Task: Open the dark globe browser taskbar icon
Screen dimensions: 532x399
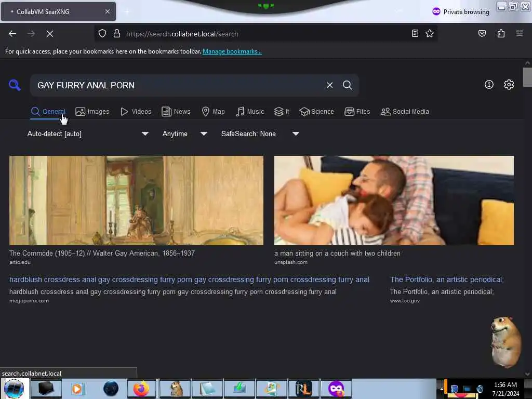Action: click(x=111, y=389)
